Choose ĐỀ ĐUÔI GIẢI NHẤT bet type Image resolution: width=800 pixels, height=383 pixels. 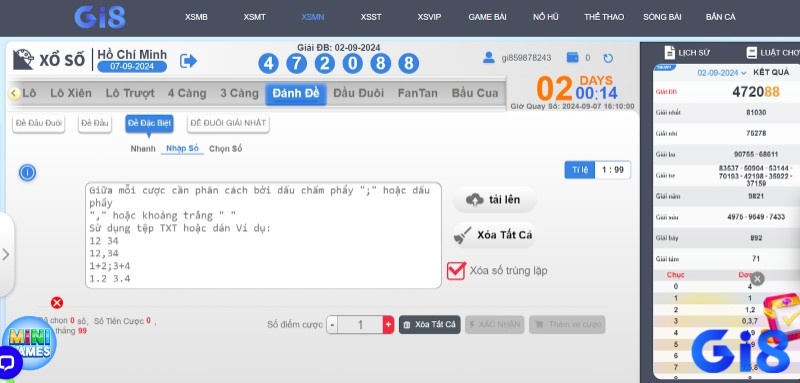tap(228, 123)
